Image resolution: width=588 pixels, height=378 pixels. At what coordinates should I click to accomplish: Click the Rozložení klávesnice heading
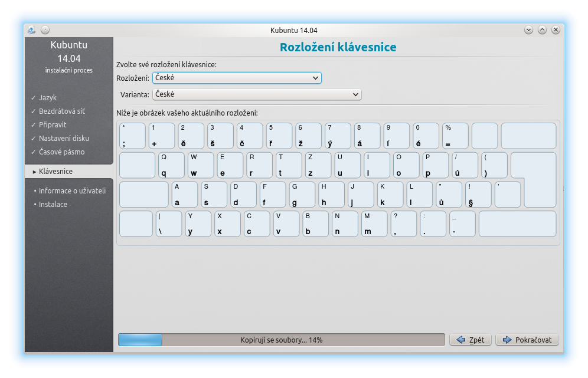click(338, 47)
